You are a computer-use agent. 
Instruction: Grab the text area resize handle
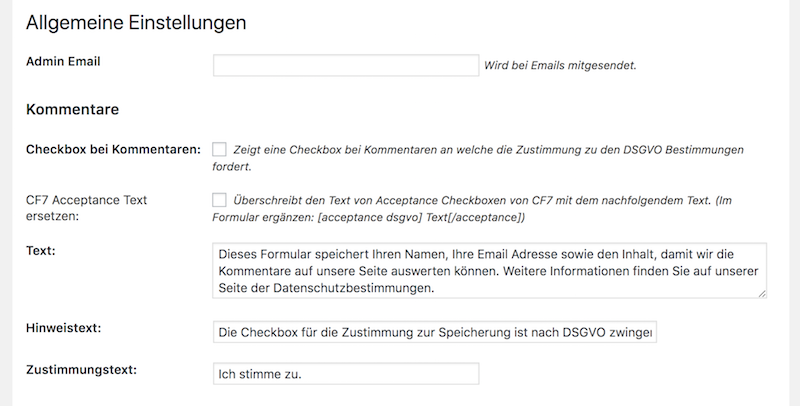(762, 293)
